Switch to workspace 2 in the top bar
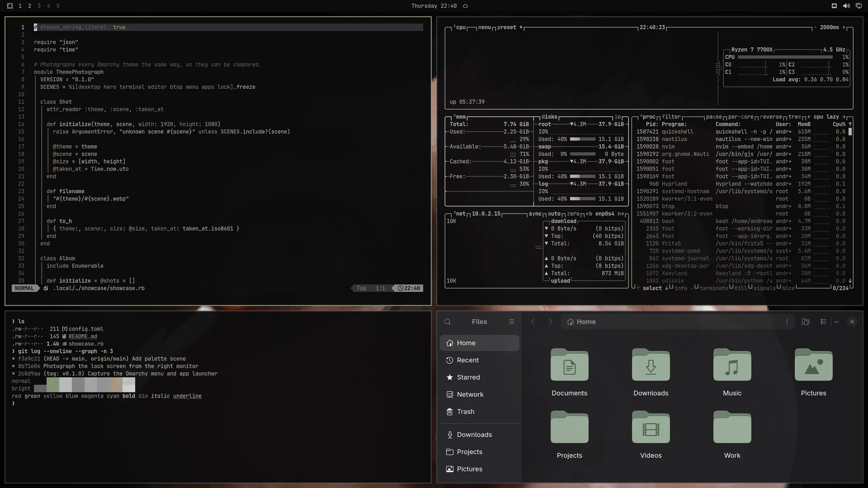Screen dimensions: 868x488 [x=29, y=6]
